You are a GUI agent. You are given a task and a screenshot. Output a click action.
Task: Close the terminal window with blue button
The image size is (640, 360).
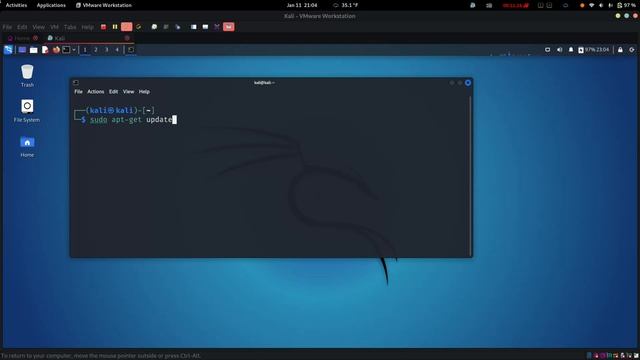point(468,83)
